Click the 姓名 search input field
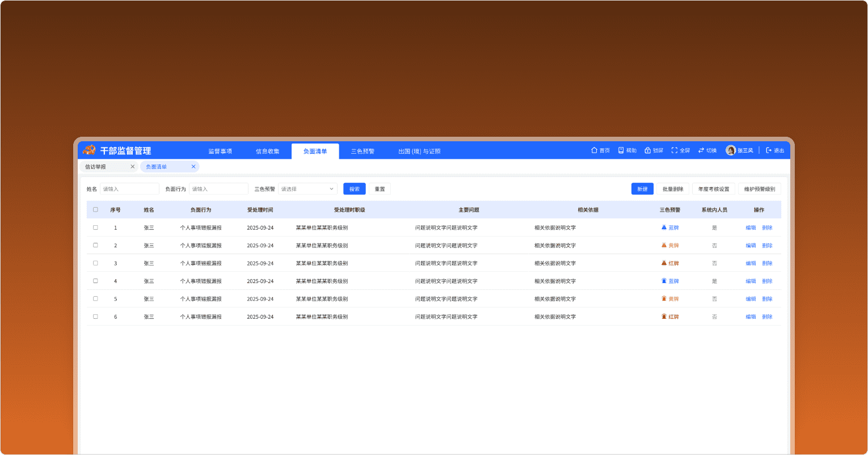The width and height of the screenshot is (868, 455). tap(129, 189)
